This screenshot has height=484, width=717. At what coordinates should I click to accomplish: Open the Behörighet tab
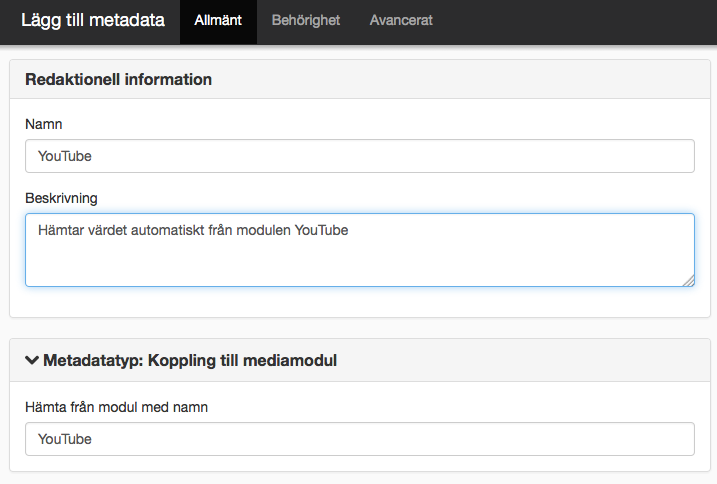tap(305, 21)
